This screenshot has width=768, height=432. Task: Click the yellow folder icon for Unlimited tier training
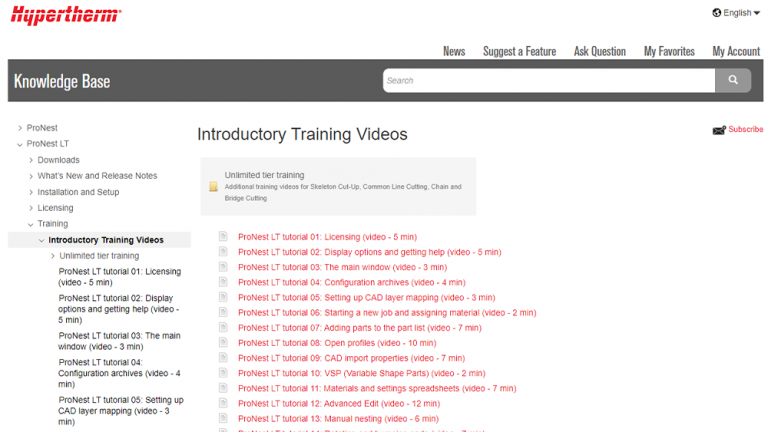(x=213, y=187)
